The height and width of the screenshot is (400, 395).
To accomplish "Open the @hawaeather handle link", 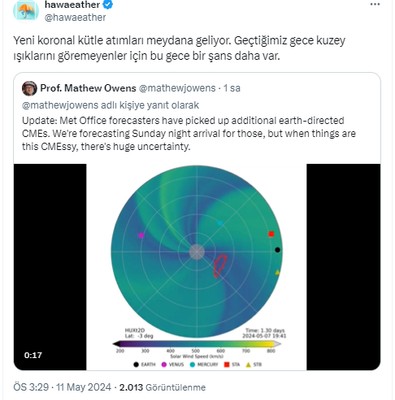I will pos(75,17).
